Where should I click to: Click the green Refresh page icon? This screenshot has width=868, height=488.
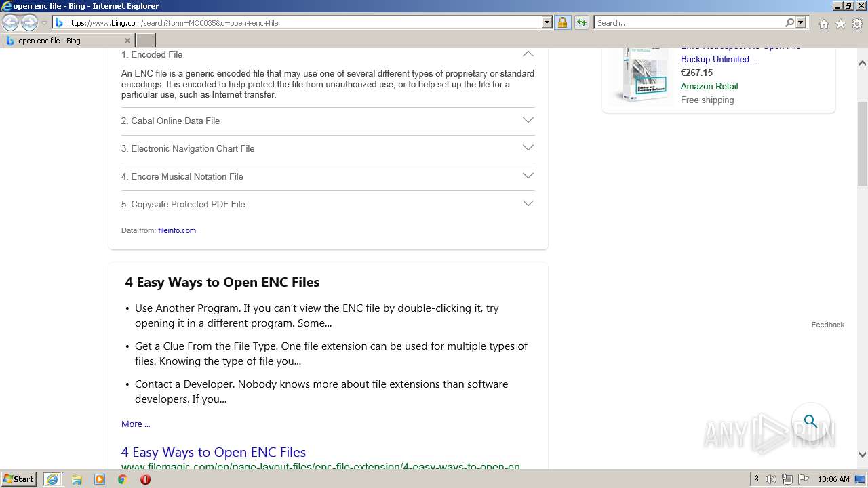point(581,22)
